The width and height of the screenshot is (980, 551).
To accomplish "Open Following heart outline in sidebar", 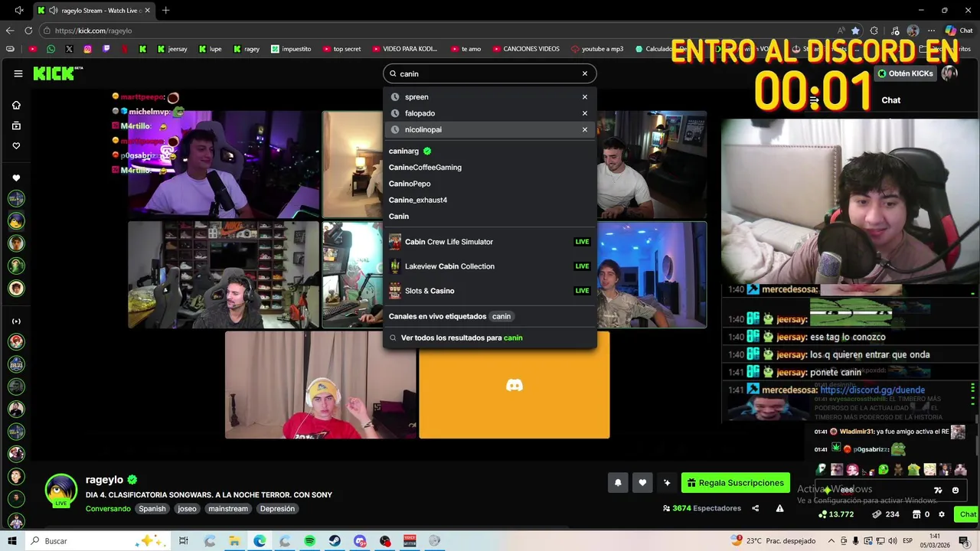I will click(16, 145).
